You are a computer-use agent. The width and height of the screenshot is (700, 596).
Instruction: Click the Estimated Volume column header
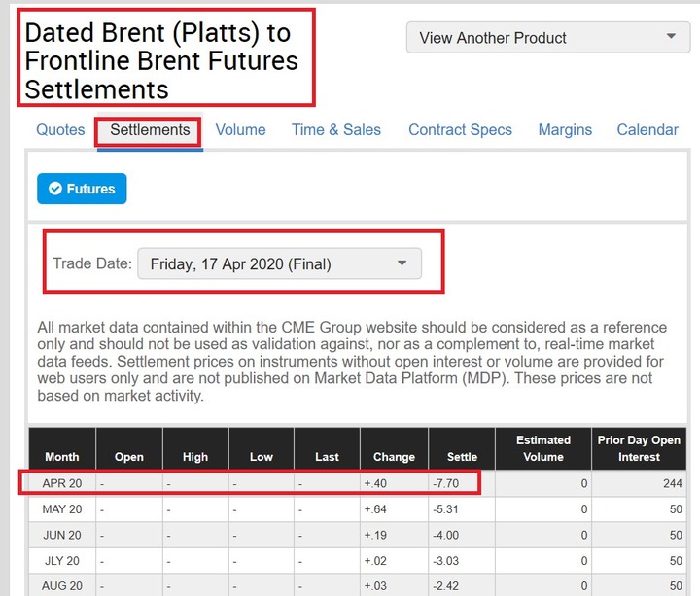click(543, 448)
